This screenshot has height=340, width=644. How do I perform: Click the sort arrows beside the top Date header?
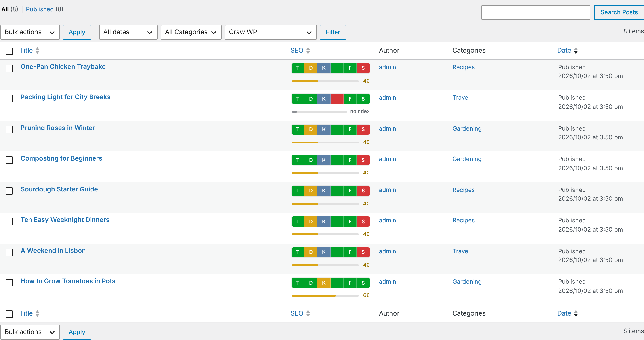(576, 51)
